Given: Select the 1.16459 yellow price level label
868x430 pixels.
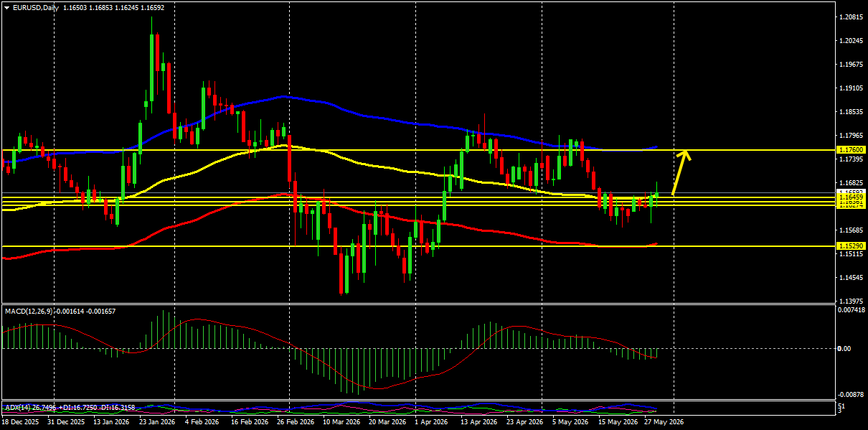Looking at the screenshot, I should click(852, 196).
